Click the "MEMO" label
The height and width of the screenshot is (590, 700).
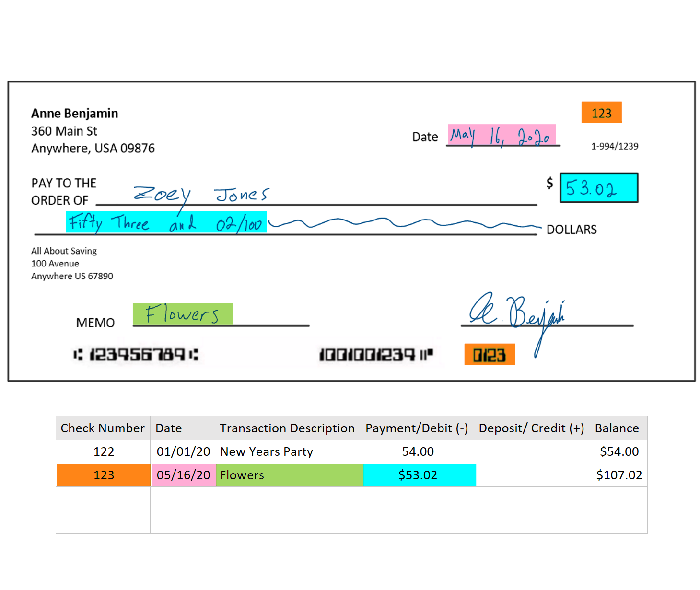click(x=95, y=323)
